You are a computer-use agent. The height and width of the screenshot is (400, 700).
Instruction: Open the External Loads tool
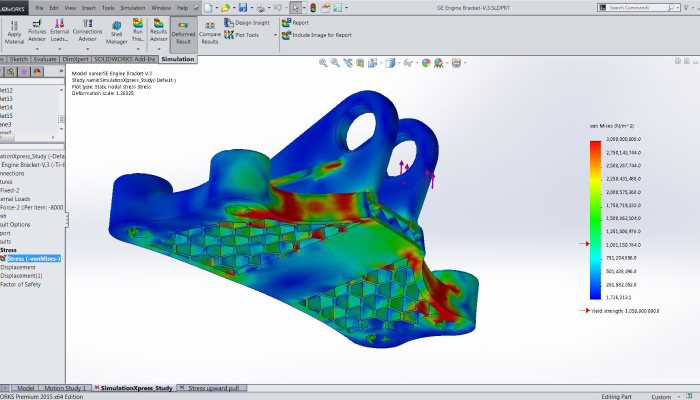(60, 34)
